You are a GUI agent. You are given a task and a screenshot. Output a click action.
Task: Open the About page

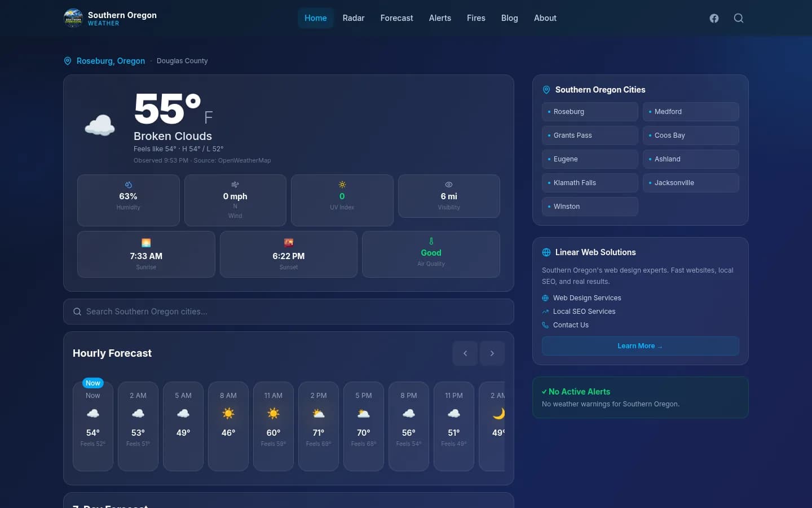(x=545, y=18)
